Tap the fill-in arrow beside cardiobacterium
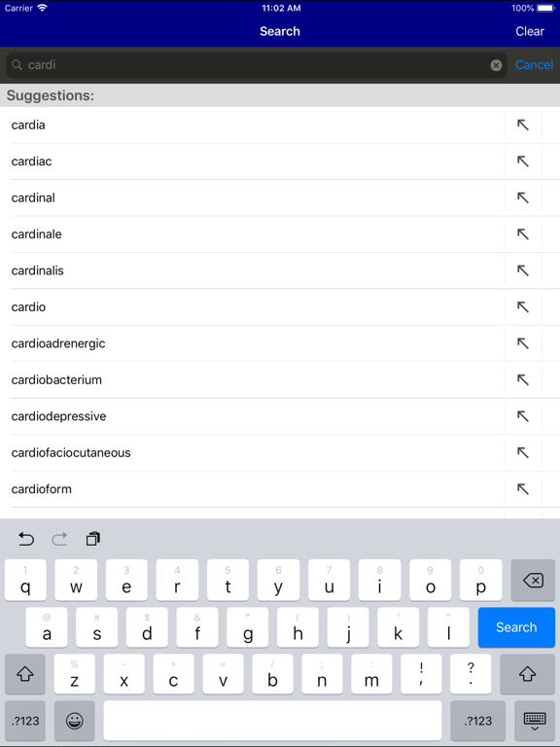 click(523, 379)
